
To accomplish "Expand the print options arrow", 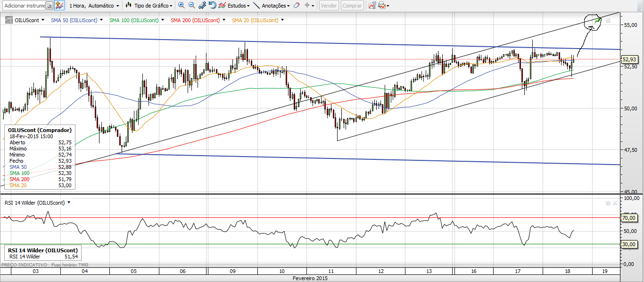I will [x=388, y=6].
